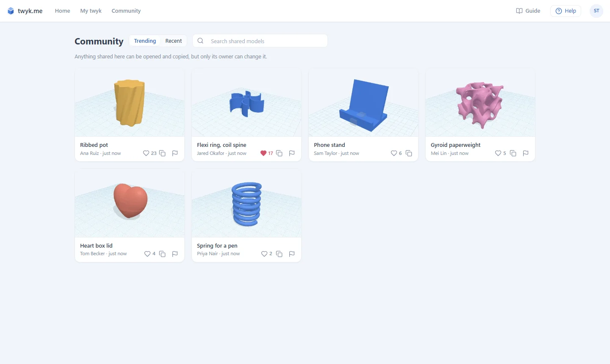
Task: Open the Spring for a pen thumbnail
Action: [x=247, y=204]
